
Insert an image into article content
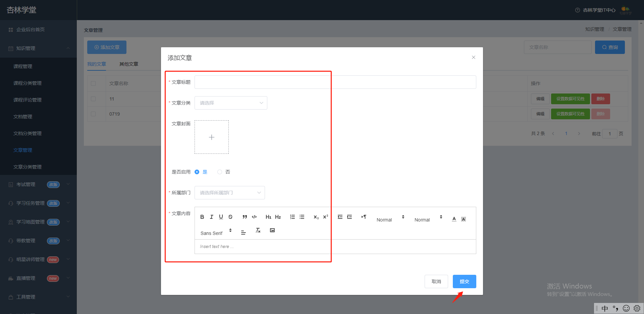coord(272,230)
